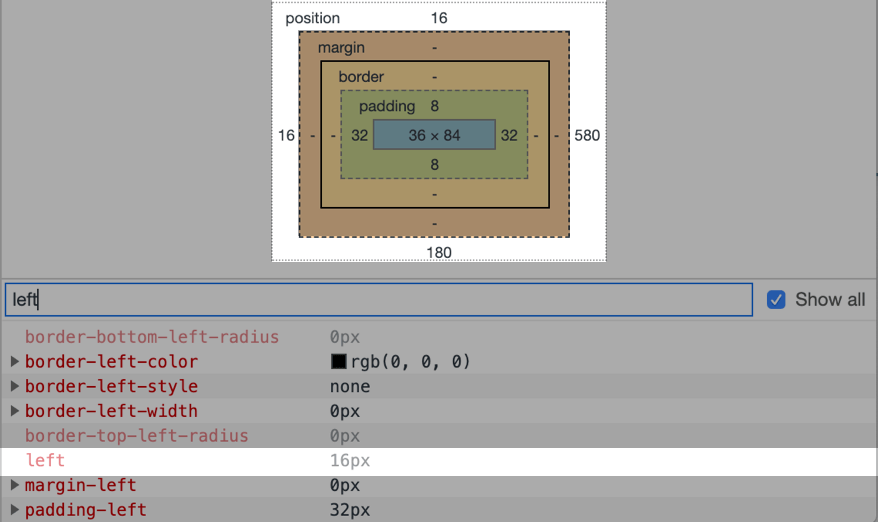Click the padding-bottom value 8 in box model
This screenshot has height=522, width=878.
pyautogui.click(x=434, y=164)
